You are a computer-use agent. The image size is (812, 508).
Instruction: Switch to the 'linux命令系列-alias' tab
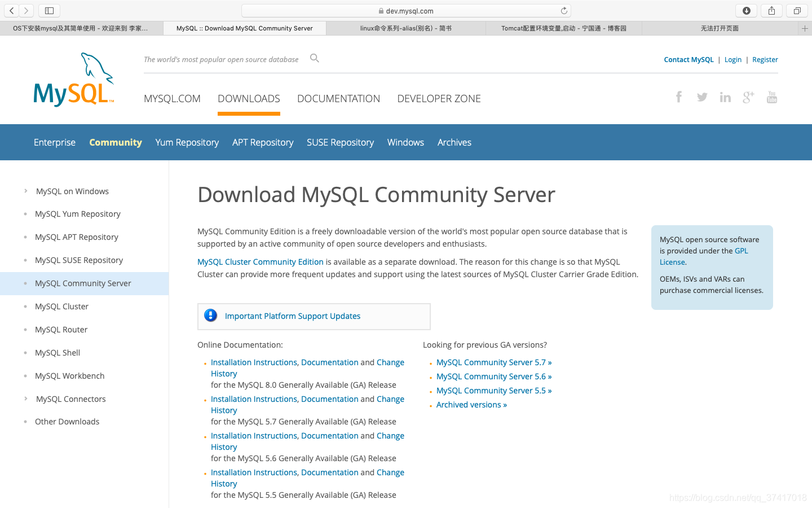(x=406, y=28)
